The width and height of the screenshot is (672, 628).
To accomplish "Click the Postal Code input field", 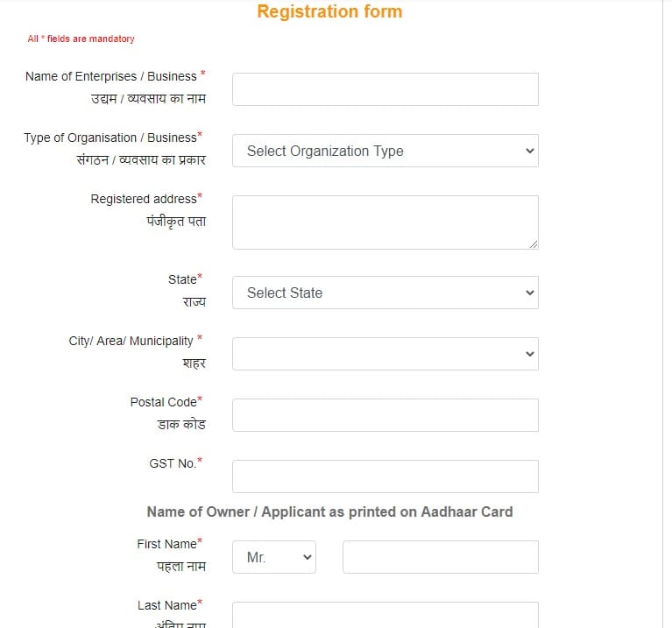I will coord(385,415).
